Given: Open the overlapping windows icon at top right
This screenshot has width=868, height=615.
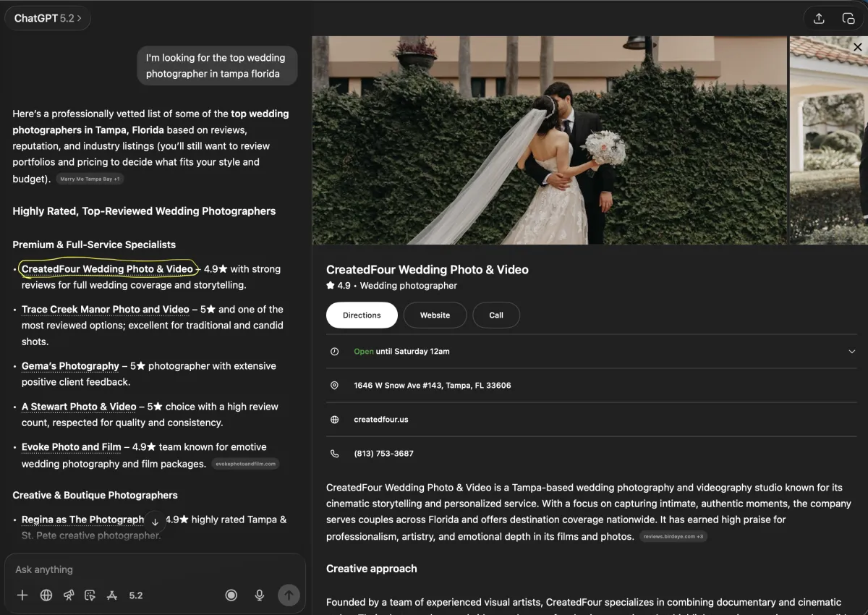Looking at the screenshot, I should (848, 19).
